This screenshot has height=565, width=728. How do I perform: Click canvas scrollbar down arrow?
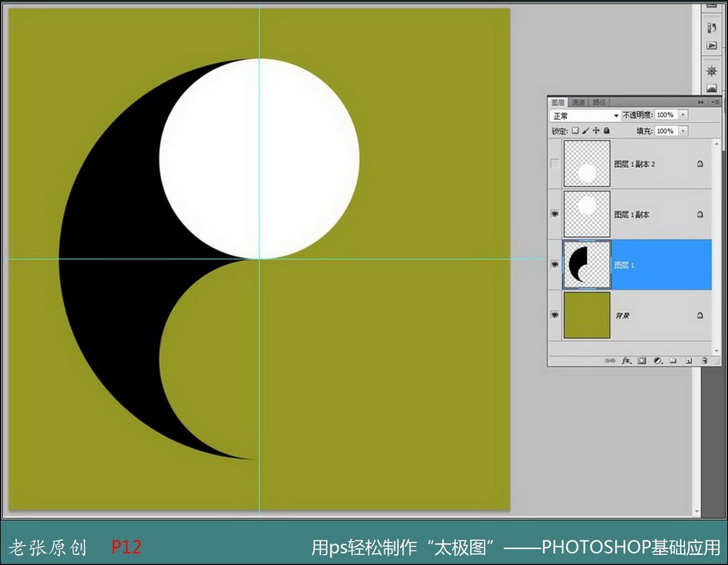(697, 512)
